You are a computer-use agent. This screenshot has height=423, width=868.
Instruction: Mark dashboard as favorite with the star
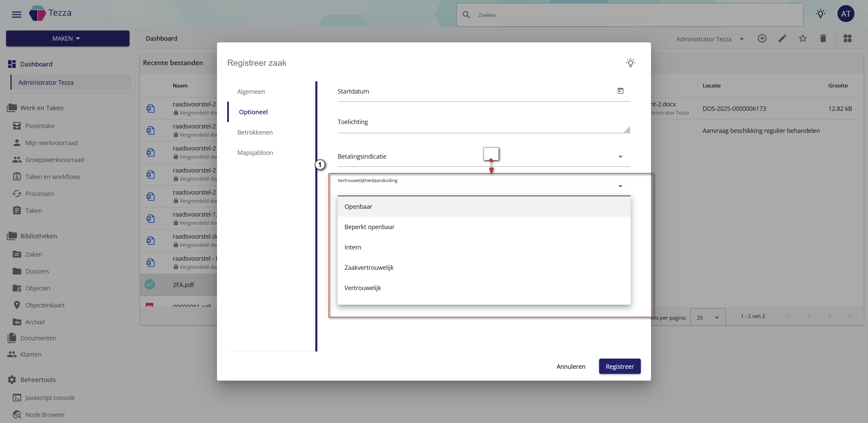click(803, 39)
